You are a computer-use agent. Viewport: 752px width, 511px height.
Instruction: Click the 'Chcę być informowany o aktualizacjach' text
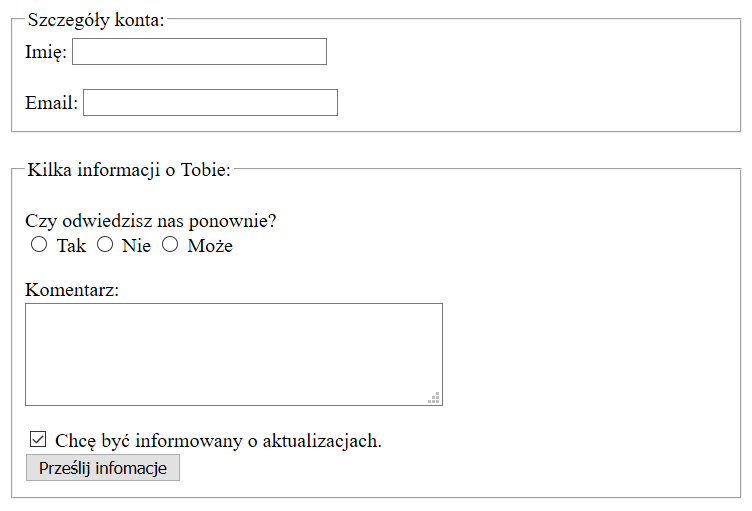point(218,441)
